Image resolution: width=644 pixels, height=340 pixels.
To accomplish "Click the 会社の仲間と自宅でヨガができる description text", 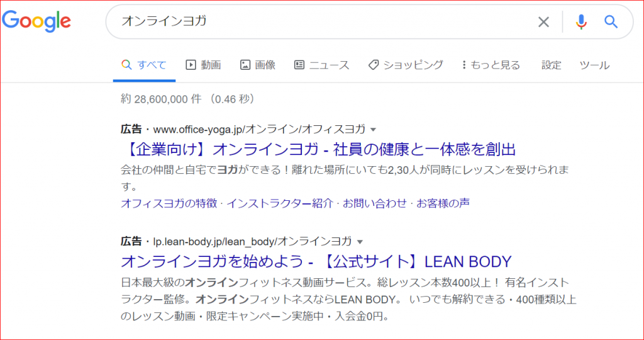I will [345, 178].
